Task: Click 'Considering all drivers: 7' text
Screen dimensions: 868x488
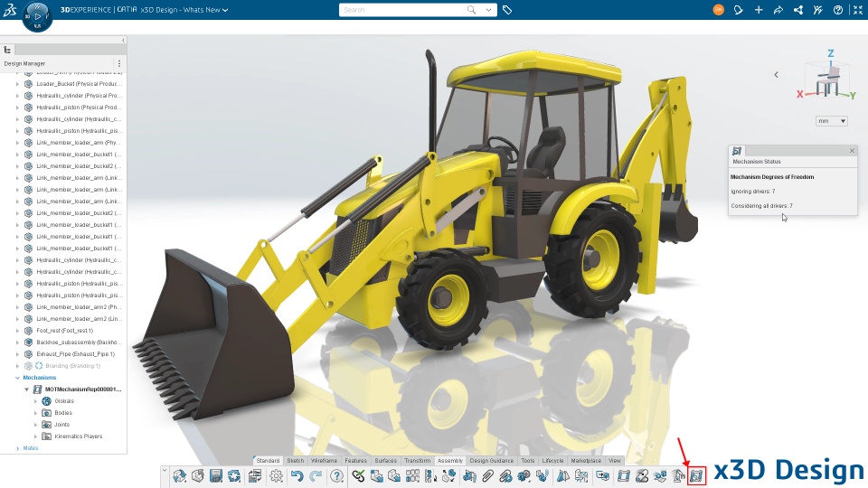Action: (761, 206)
